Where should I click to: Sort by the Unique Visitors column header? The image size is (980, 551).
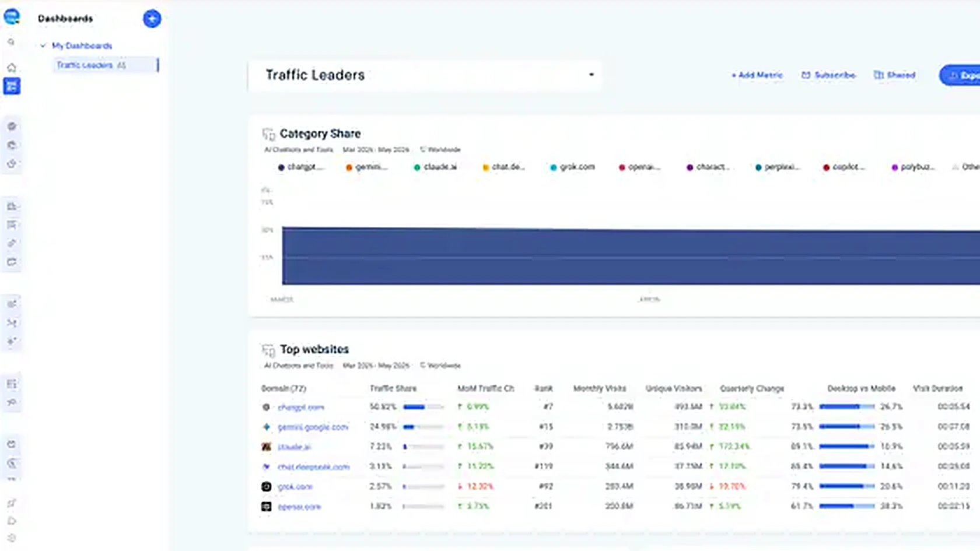click(674, 388)
